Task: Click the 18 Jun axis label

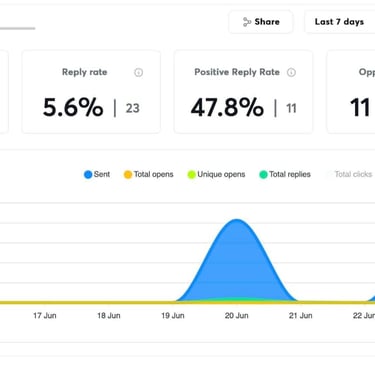Action: [109, 315]
